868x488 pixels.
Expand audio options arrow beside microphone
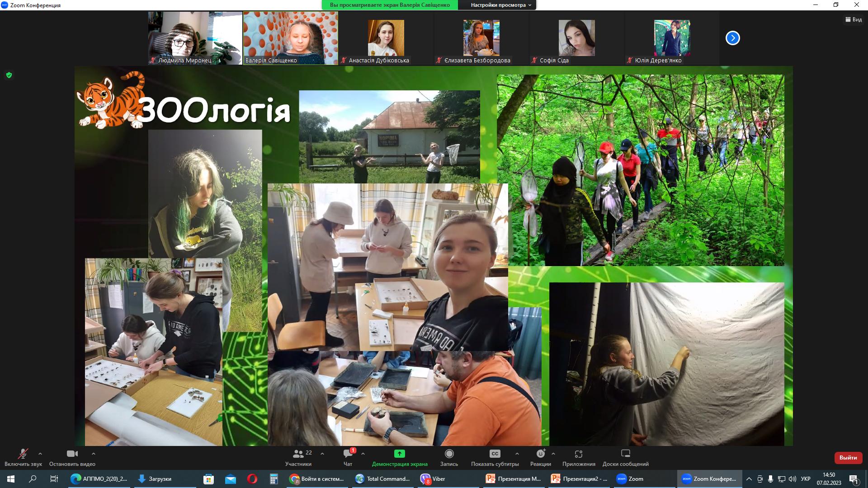click(x=40, y=453)
